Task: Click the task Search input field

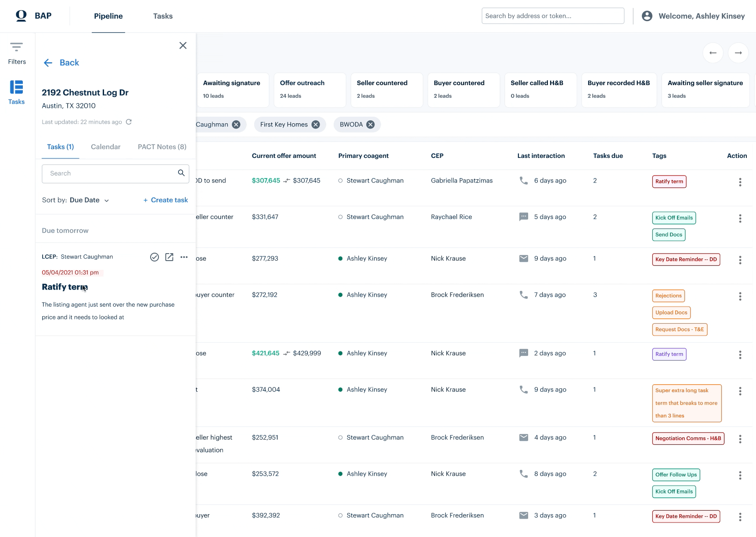Action: [115, 174]
